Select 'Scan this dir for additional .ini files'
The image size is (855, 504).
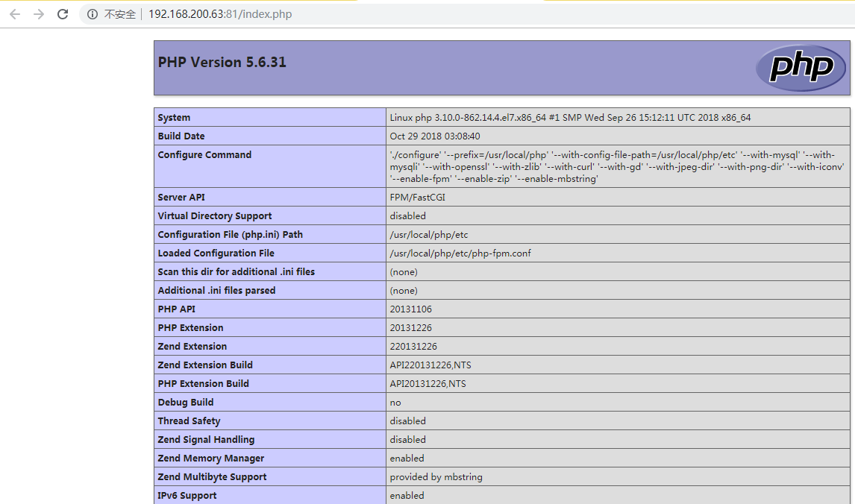pos(236,271)
